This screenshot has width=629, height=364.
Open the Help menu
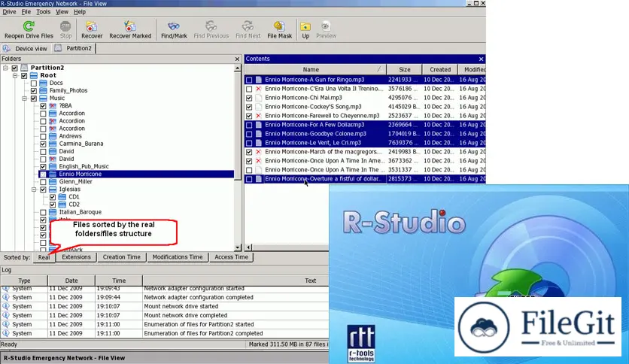80,12
